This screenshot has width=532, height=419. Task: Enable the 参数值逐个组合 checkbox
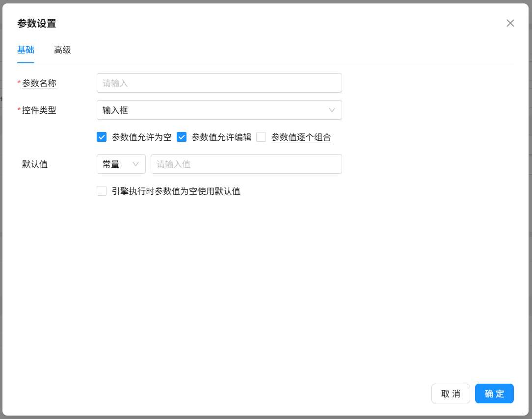point(261,137)
